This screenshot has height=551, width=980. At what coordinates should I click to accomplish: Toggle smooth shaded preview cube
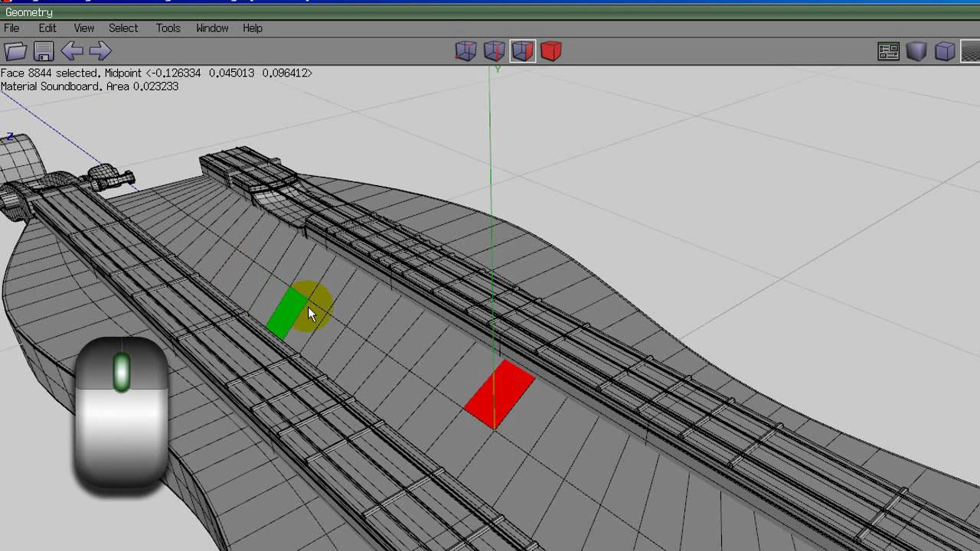916,51
